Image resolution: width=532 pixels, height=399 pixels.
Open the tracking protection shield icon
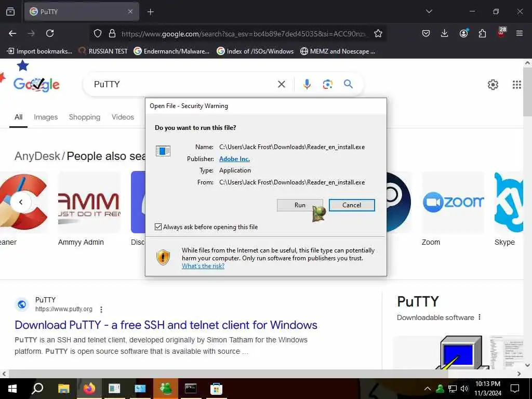98,33
